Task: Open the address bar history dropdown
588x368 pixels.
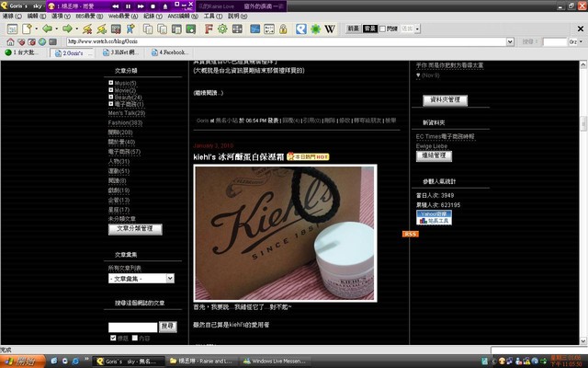Action: click(x=510, y=41)
